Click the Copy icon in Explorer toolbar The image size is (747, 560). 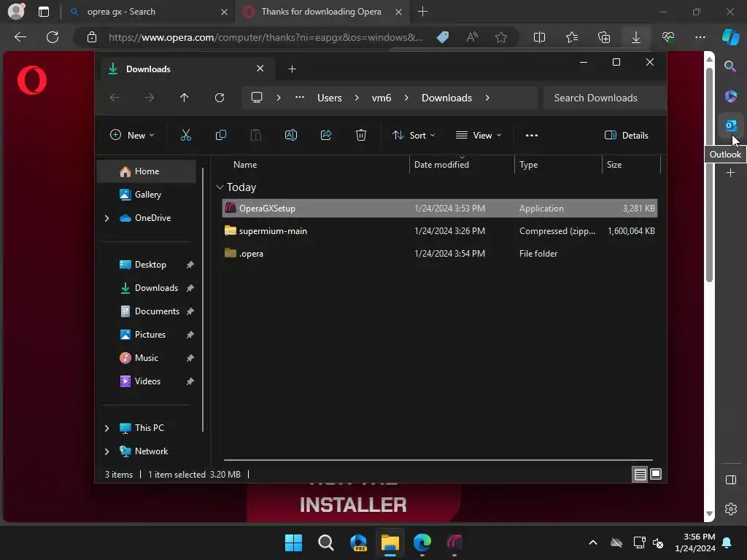click(x=220, y=135)
